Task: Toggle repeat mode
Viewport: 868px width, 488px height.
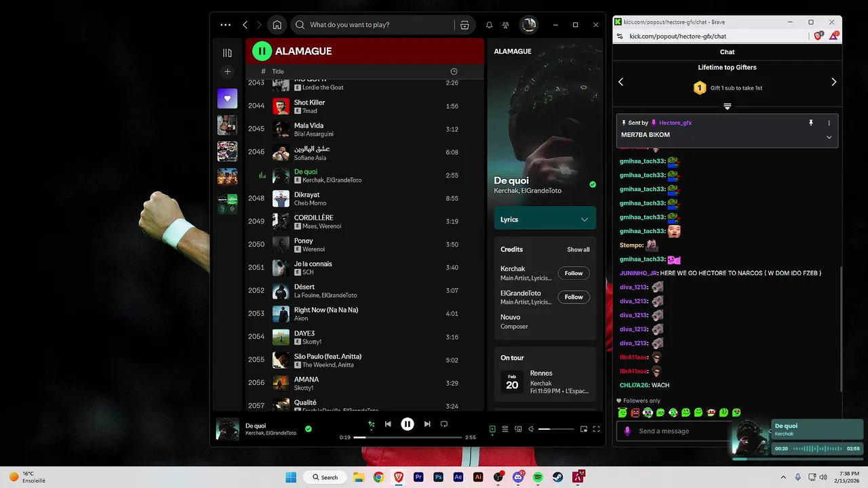Action: [x=444, y=424]
